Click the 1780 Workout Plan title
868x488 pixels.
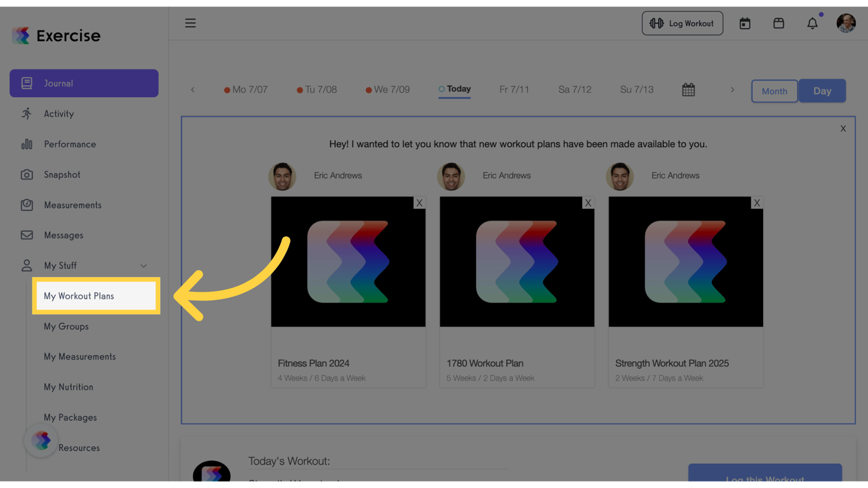point(485,363)
